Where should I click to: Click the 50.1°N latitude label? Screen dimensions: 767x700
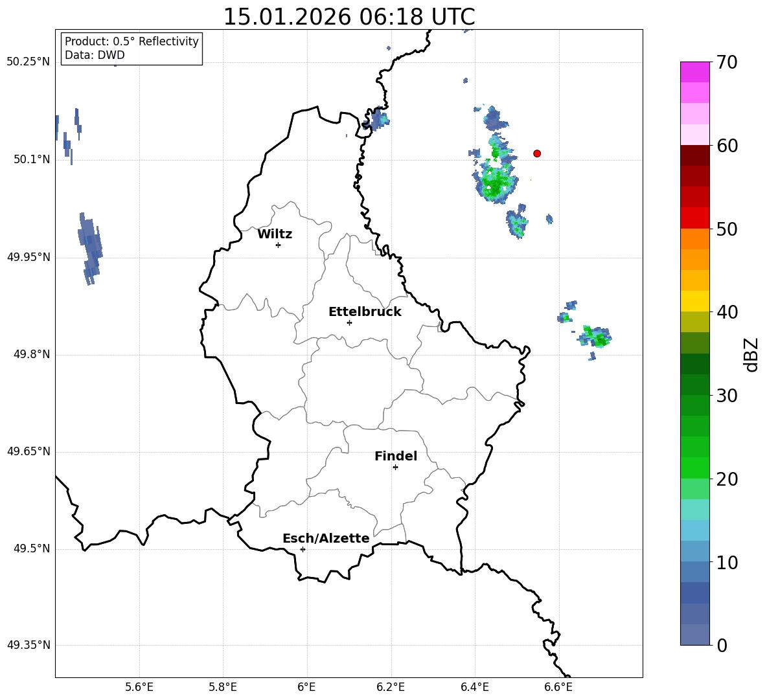[32, 159]
